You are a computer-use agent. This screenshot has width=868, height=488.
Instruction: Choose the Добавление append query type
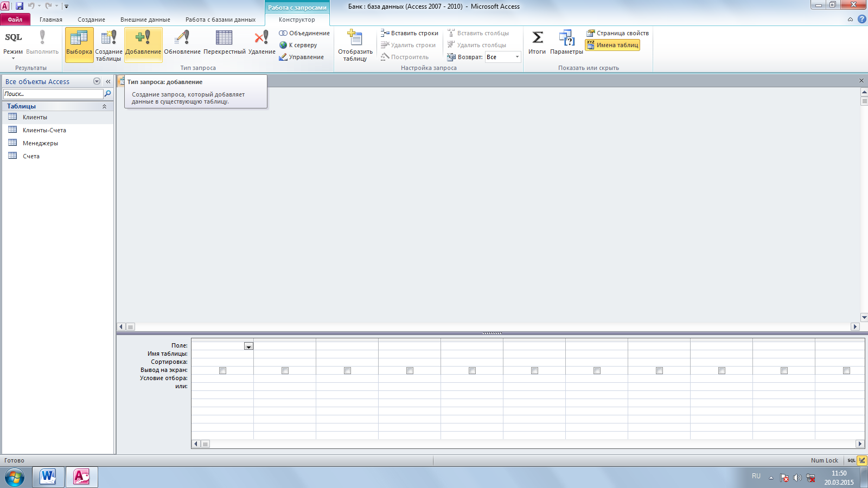pos(143,44)
